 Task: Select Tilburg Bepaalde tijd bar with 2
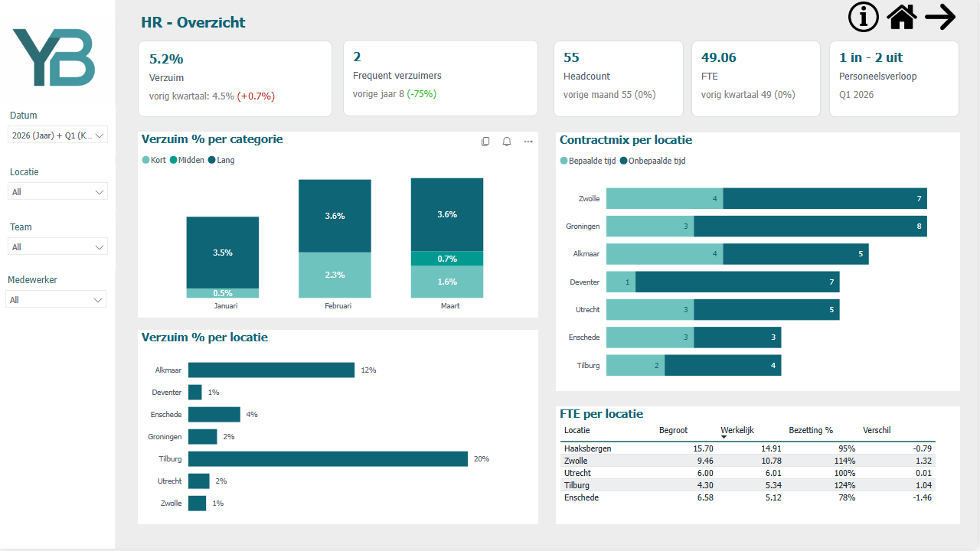coord(635,365)
